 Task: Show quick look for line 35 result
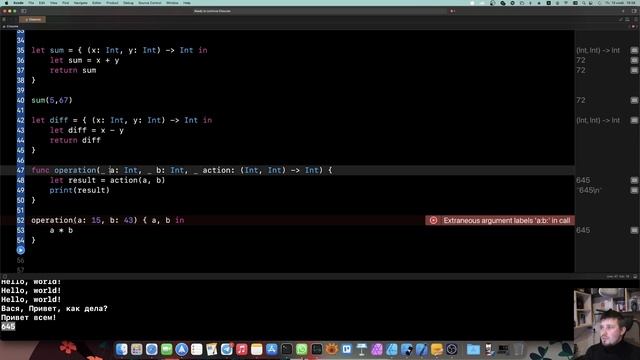point(634,50)
